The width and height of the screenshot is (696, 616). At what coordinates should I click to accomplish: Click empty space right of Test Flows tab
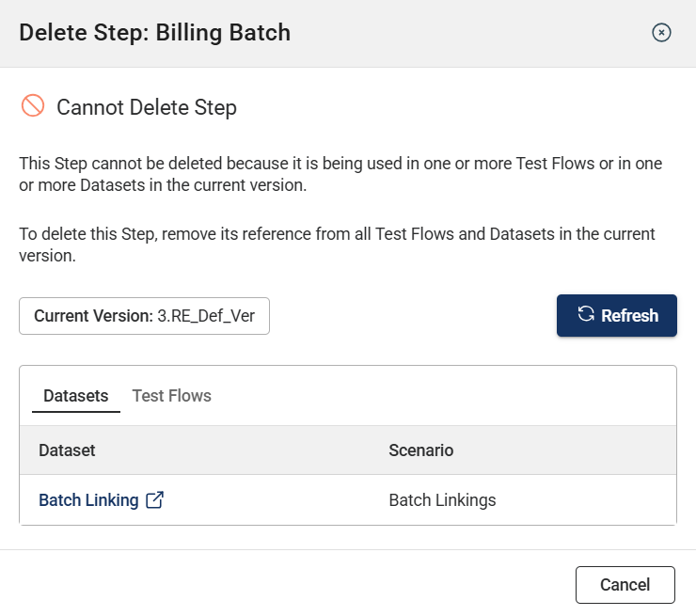click(x=442, y=396)
